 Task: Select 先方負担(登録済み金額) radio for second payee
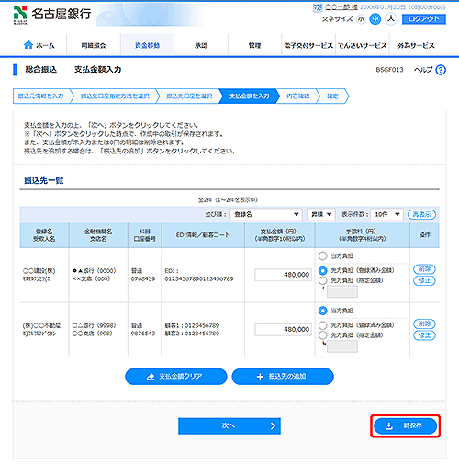323,325
